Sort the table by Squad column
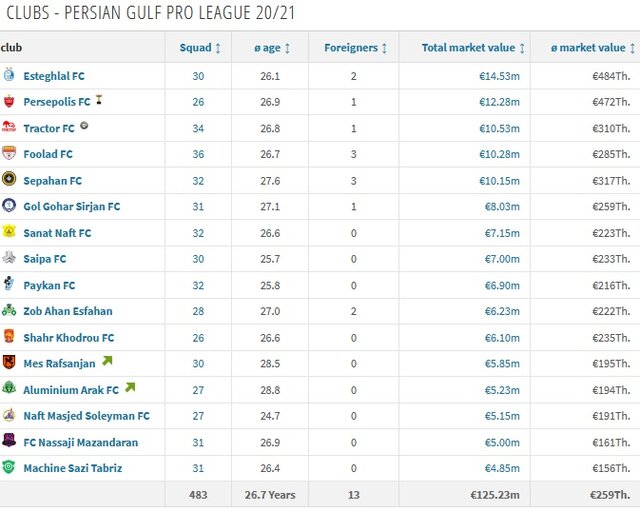The width and height of the screenshot is (640, 512). tap(200, 47)
